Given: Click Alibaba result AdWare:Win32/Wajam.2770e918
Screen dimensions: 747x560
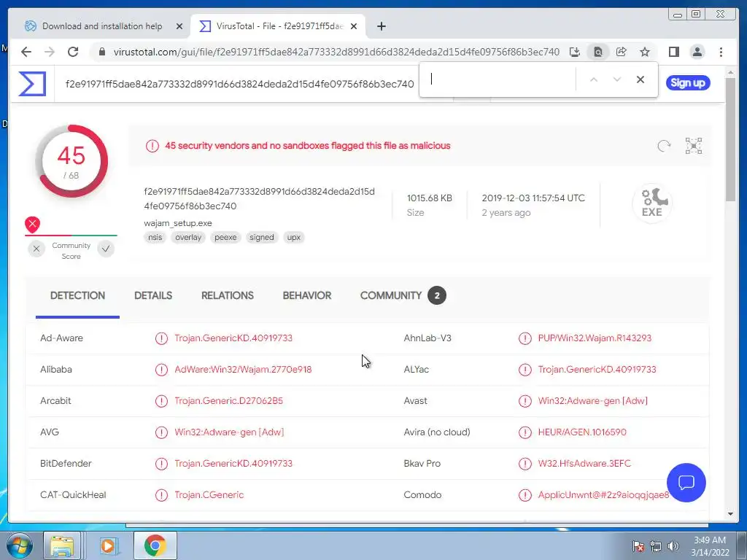Looking at the screenshot, I should (243, 370).
